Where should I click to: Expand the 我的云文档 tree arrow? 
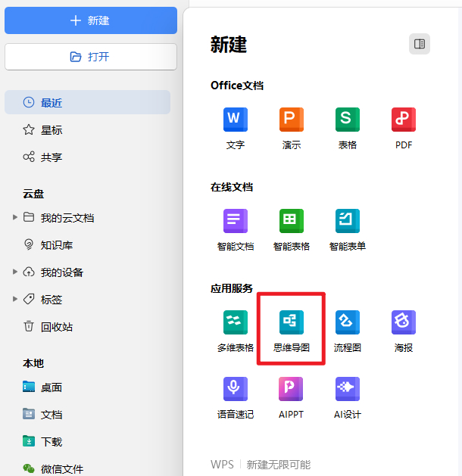coord(14,217)
